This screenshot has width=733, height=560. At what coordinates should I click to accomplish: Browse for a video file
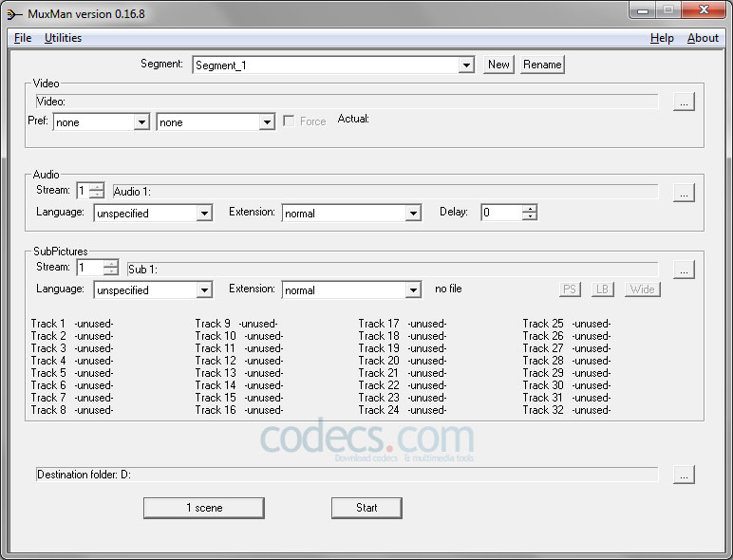point(684,102)
